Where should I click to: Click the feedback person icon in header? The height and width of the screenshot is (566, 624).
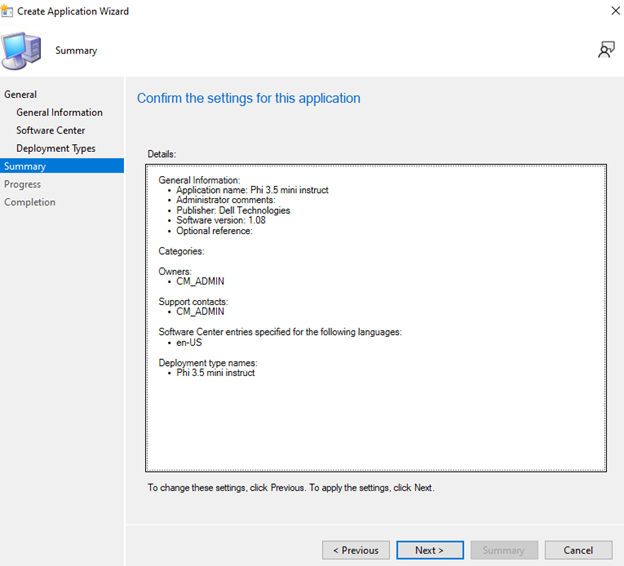click(606, 50)
